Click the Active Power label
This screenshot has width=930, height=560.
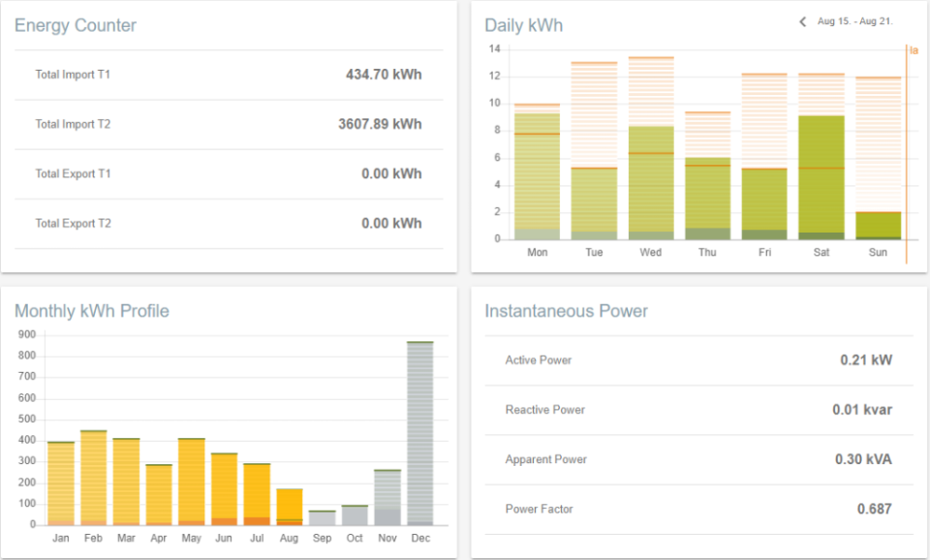pos(539,360)
